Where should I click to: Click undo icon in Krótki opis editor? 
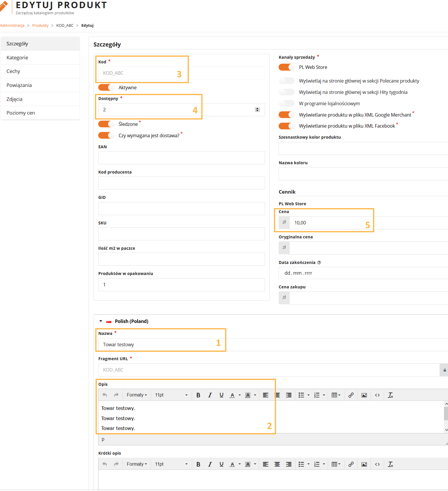105,464
